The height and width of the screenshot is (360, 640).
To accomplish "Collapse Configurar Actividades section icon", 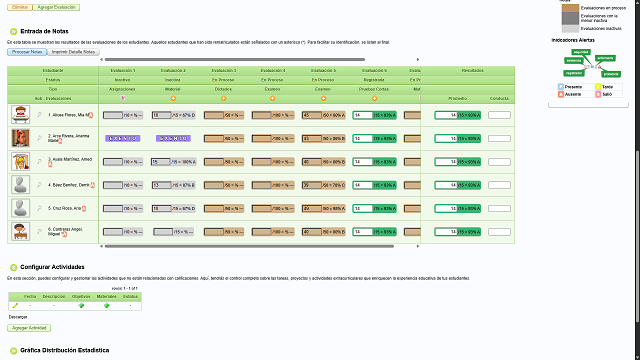I will point(13,267).
